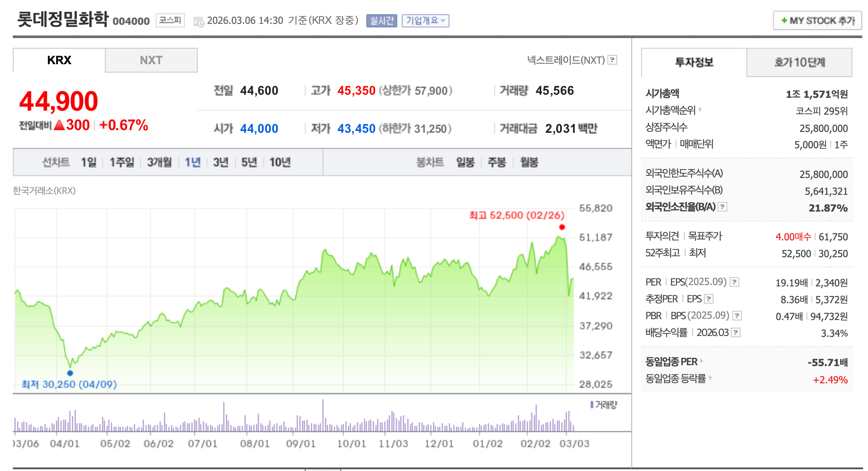
Task: Click the stock name 롯데정밀화학
Action: (x=63, y=19)
